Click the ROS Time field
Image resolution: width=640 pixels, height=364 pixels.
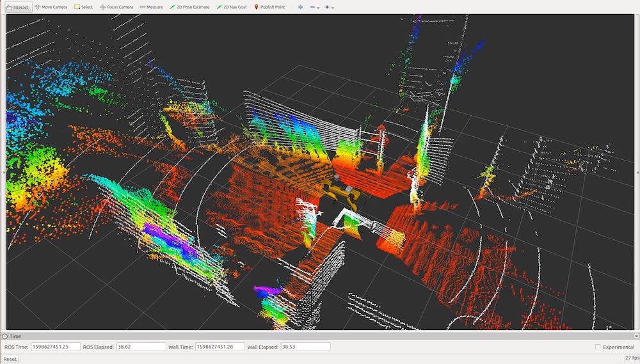tap(55, 347)
